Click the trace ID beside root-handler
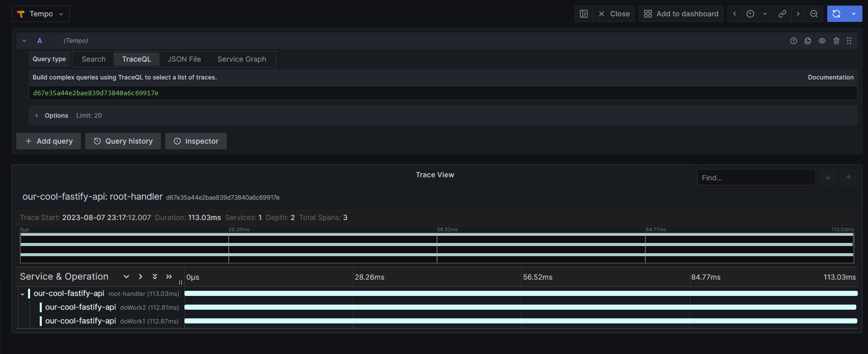Viewport: 868px width, 354px height. click(223, 198)
